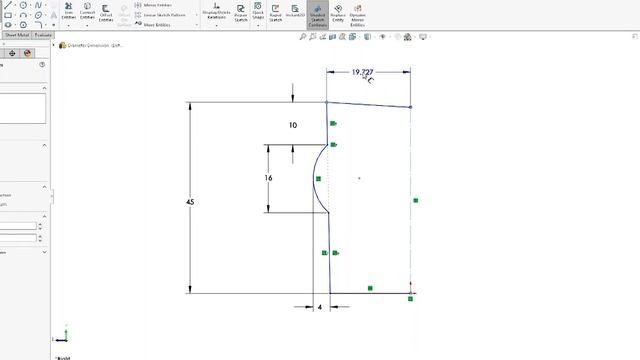The width and height of the screenshot is (640, 360).
Task: Open the Apply Scene icon
Action: pyautogui.click(x=407, y=37)
